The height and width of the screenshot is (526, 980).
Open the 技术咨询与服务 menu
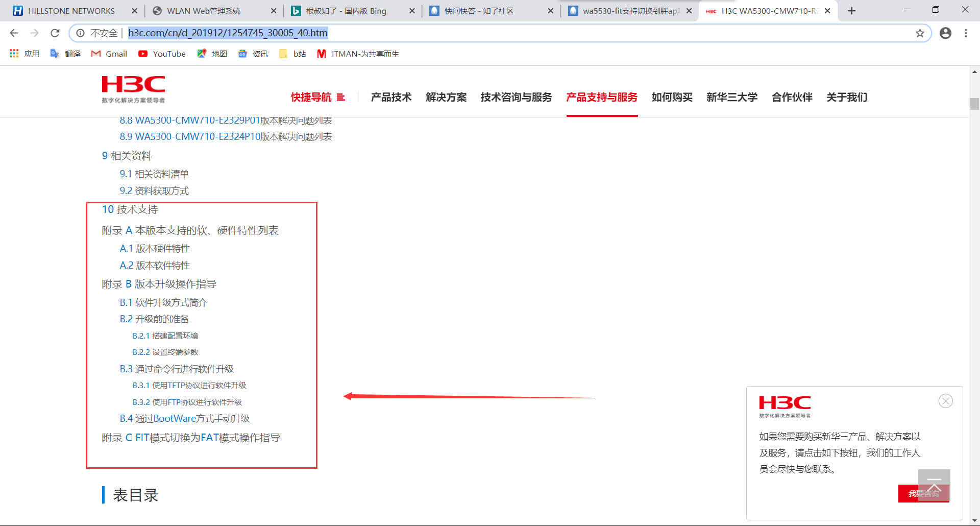(x=516, y=97)
